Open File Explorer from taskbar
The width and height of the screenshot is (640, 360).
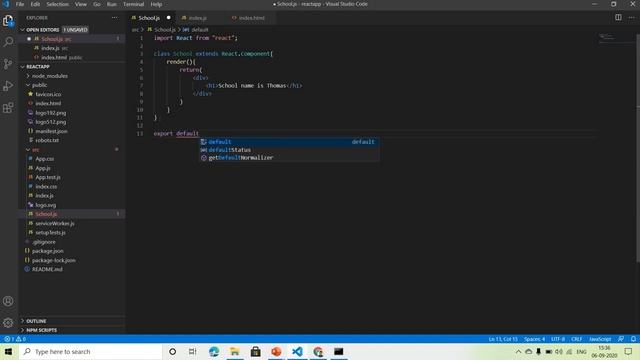click(x=235, y=351)
